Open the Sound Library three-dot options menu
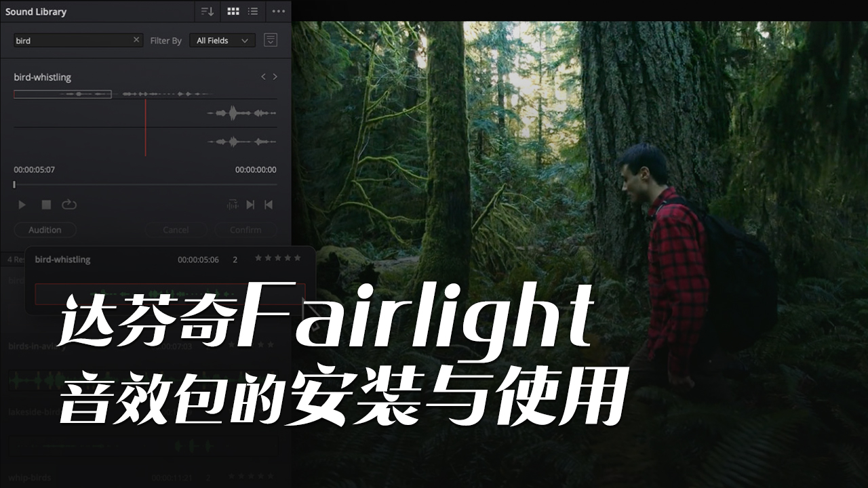 pyautogui.click(x=279, y=12)
